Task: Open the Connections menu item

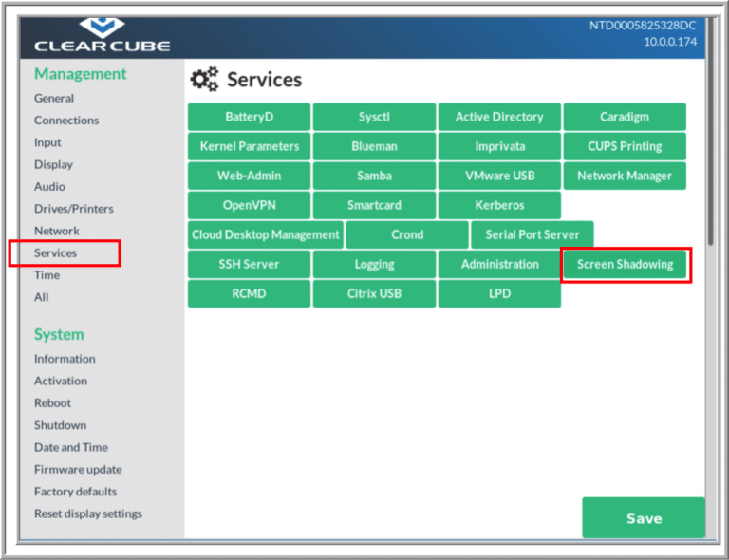Action: 66,121
